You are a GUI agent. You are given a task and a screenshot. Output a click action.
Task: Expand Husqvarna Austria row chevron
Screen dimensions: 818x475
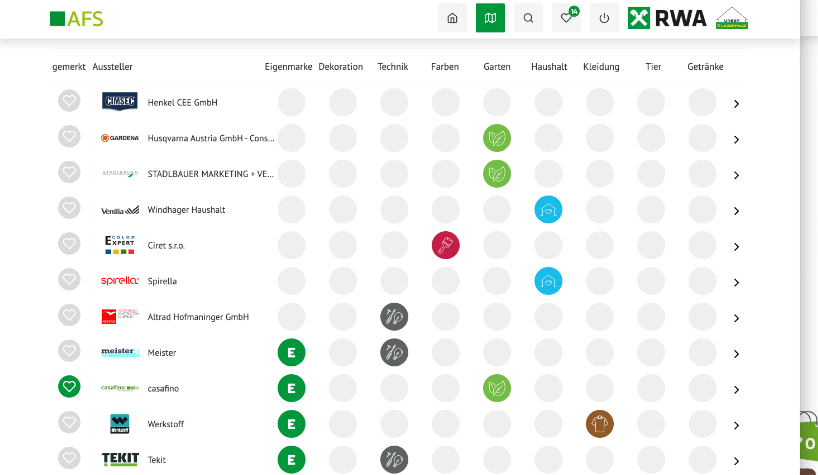[736, 140]
